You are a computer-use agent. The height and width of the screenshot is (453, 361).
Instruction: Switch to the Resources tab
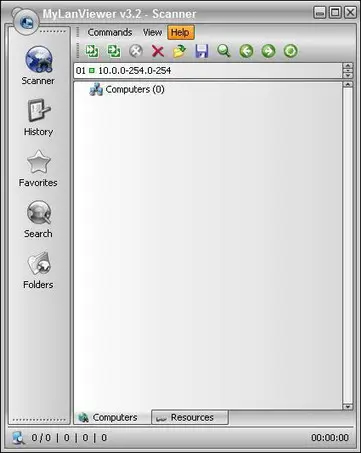[190, 417]
